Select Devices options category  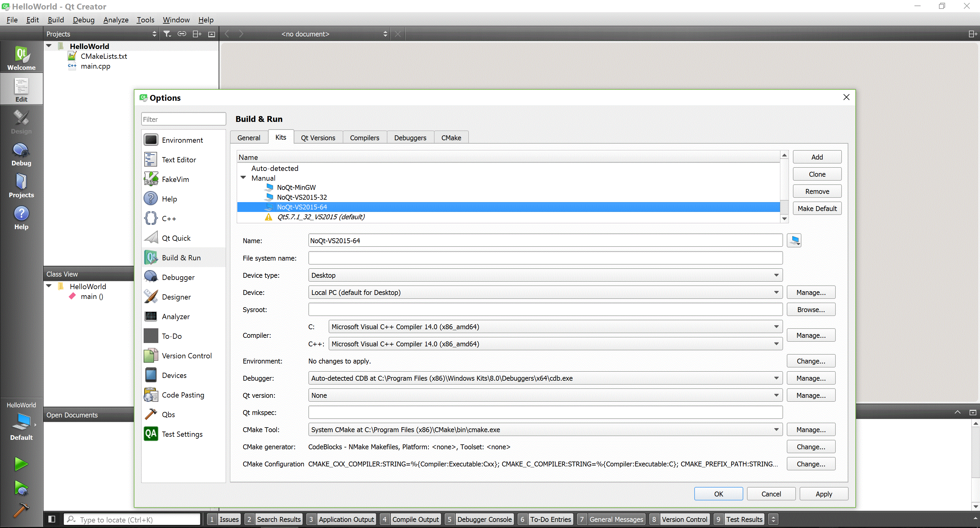coord(183,375)
